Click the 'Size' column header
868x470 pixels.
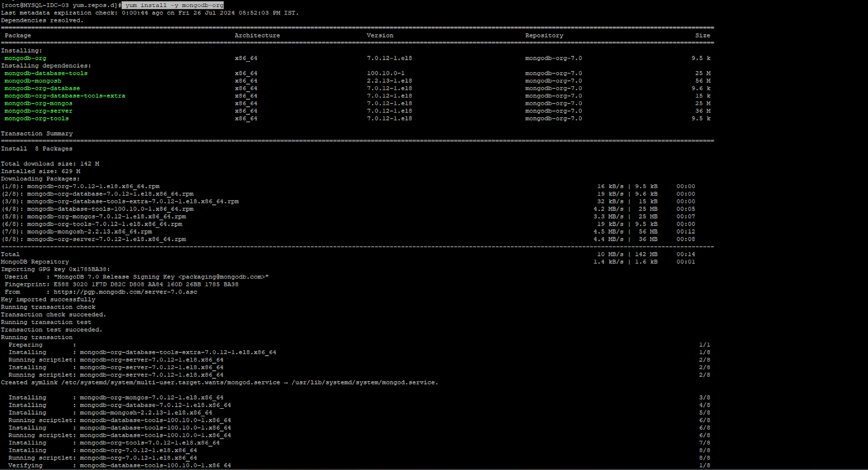703,35
